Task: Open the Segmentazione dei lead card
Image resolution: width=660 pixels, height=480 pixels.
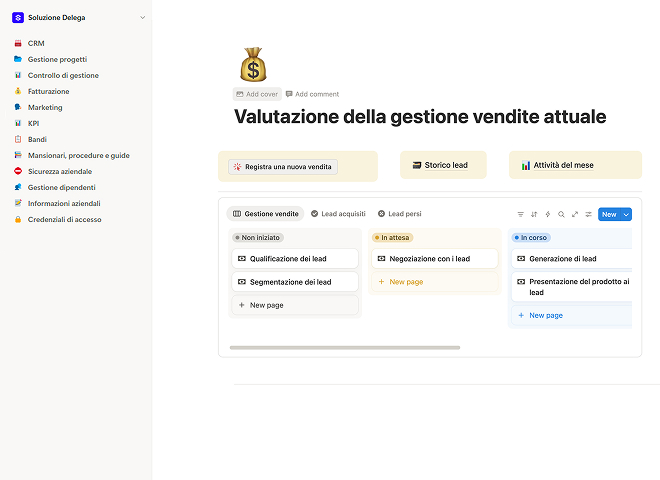Action: 295,282
